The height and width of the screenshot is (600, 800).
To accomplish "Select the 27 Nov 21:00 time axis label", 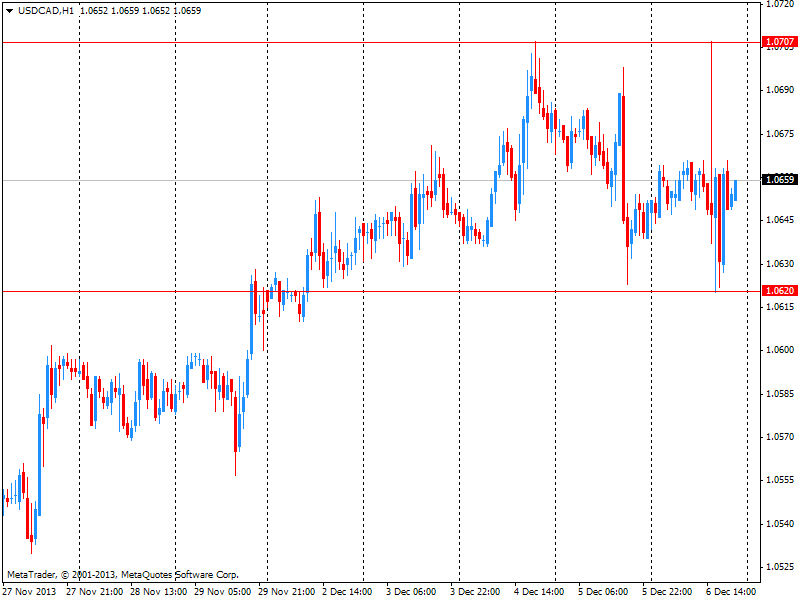I will click(x=94, y=592).
